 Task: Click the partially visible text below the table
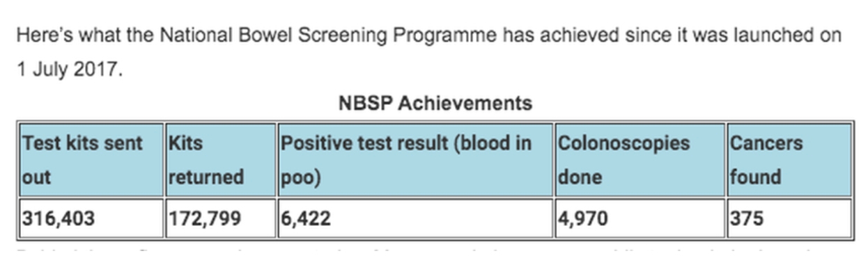coord(432,250)
